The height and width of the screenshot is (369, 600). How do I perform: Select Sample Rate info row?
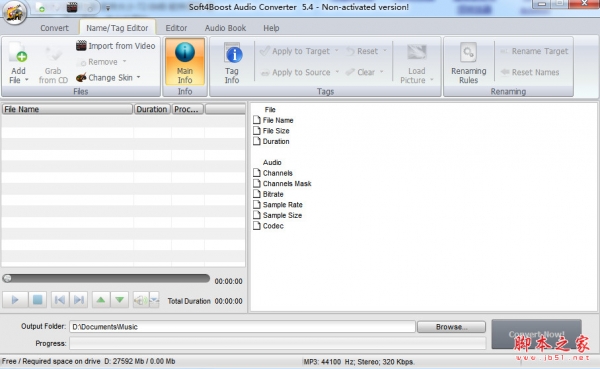coord(278,205)
